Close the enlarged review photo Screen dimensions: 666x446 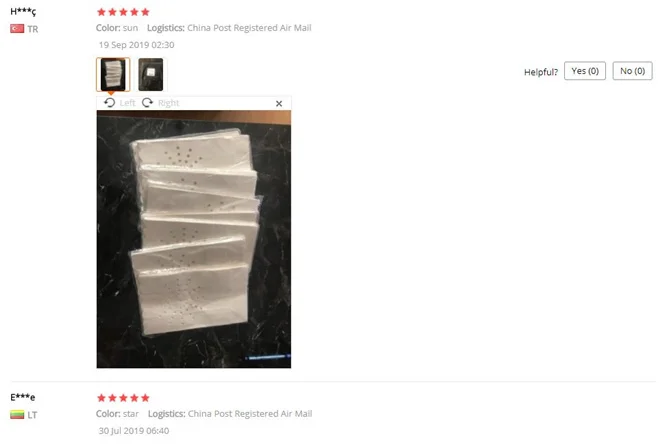click(279, 104)
